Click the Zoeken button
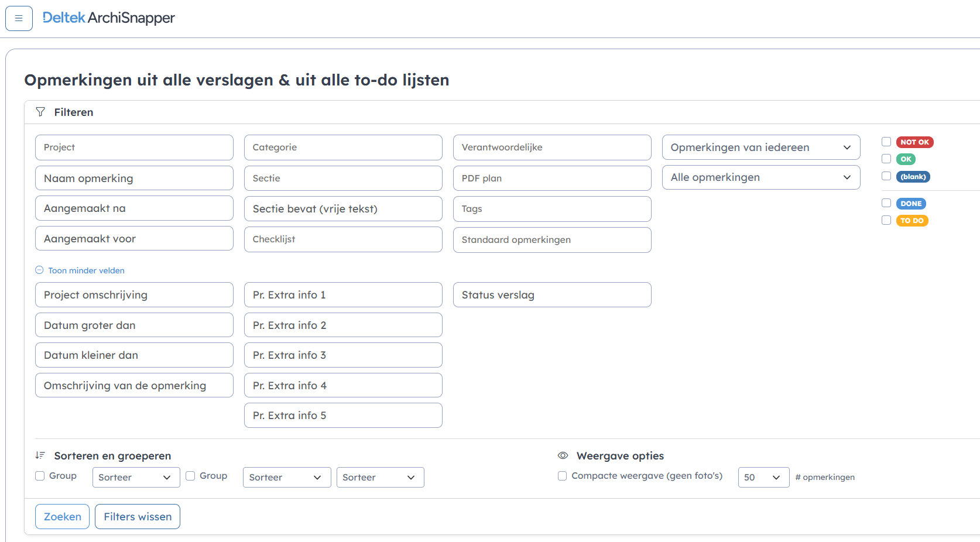The height and width of the screenshot is (542, 980). [x=63, y=517]
